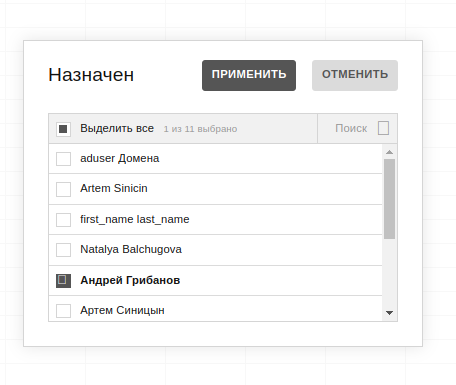Choose the Artem Sinicin name entry
The width and height of the screenshot is (456, 385).
tap(114, 188)
